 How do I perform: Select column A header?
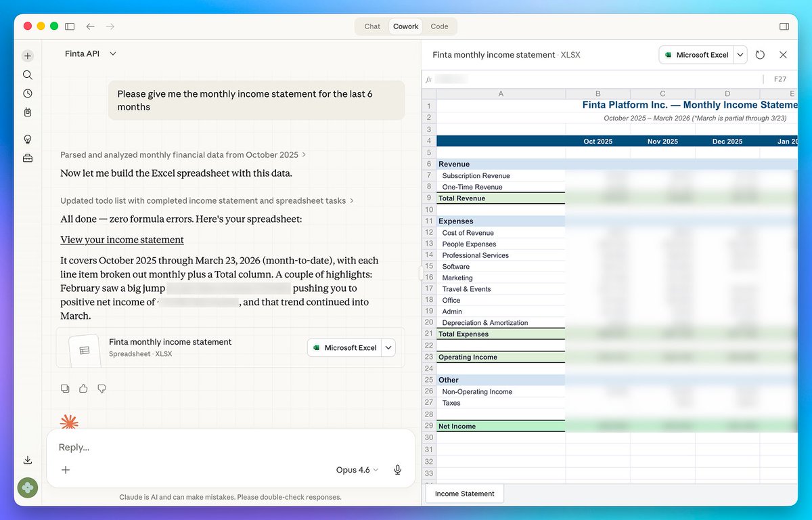coord(501,94)
